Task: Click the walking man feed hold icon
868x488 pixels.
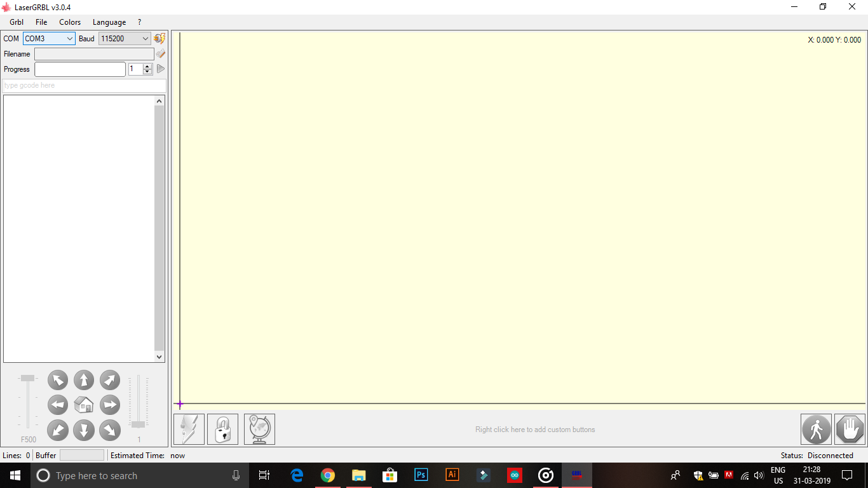Action: 816,429
